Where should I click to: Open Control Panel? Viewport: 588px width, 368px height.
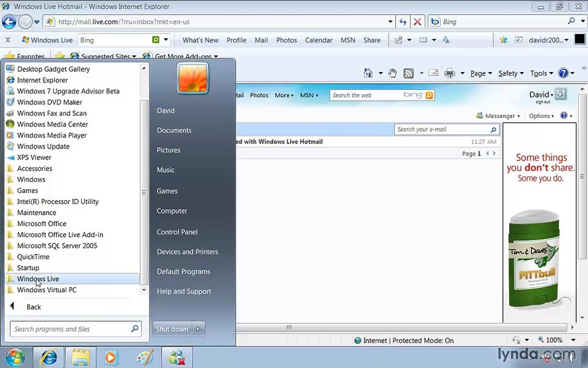click(x=177, y=232)
